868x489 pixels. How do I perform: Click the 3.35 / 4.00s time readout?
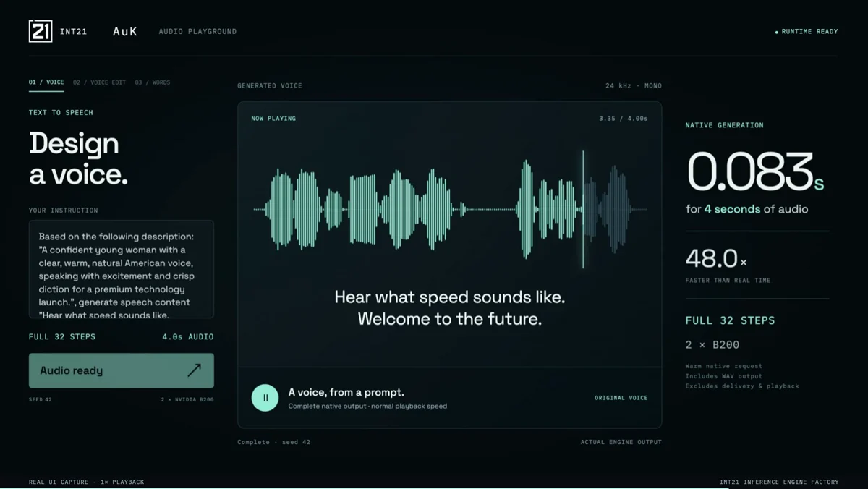[624, 118]
